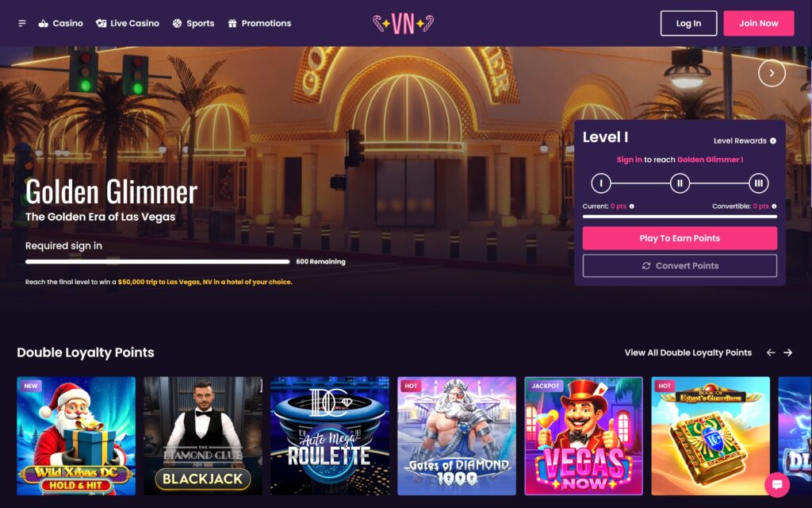Screen dimensions: 812x508
Task: Click the 600 Remaining progress bar
Action: tap(158, 262)
